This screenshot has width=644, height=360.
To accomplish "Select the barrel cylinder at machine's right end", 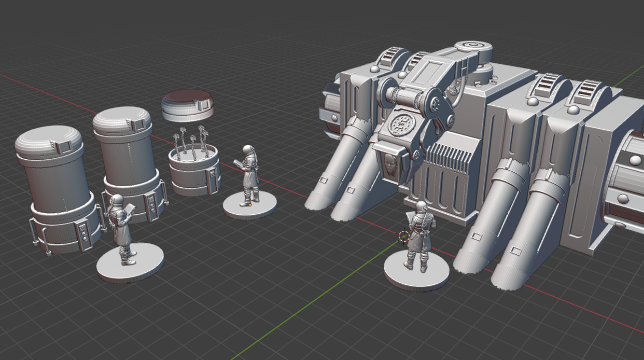I will [x=624, y=182].
